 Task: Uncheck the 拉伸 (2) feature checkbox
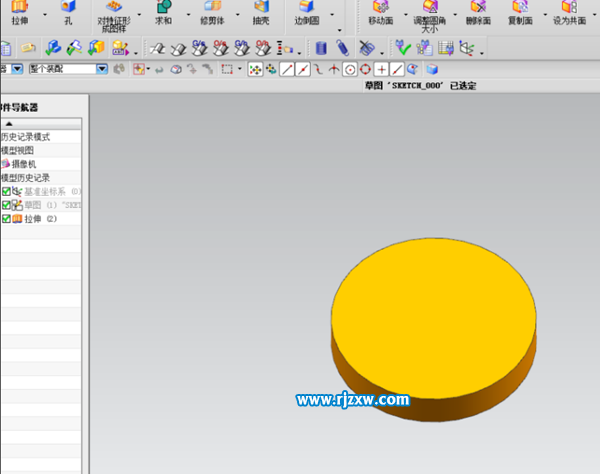click(x=6, y=219)
